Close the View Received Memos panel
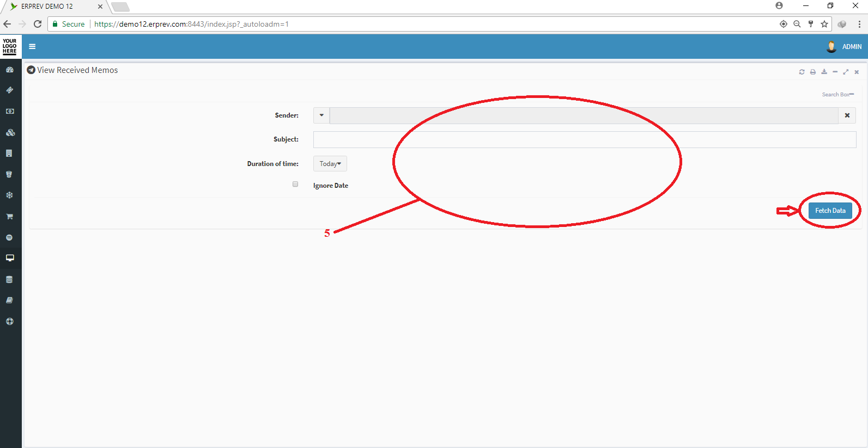868x448 pixels. click(857, 72)
